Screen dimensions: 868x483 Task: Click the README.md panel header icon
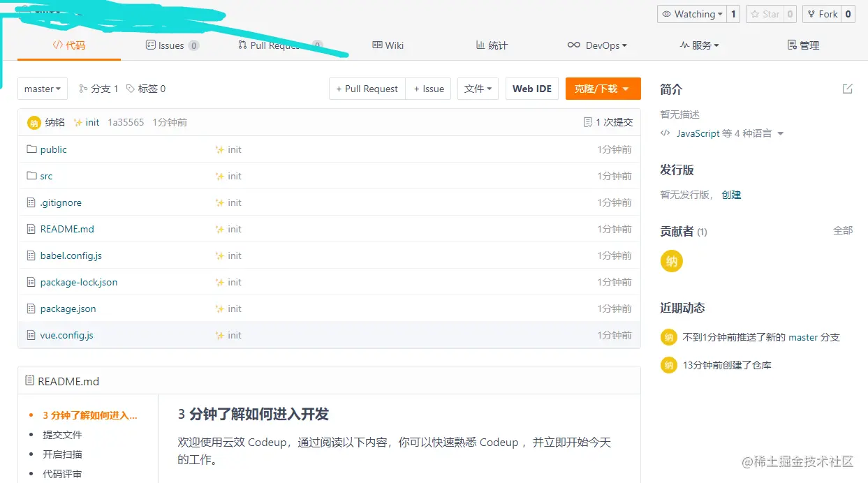click(29, 381)
